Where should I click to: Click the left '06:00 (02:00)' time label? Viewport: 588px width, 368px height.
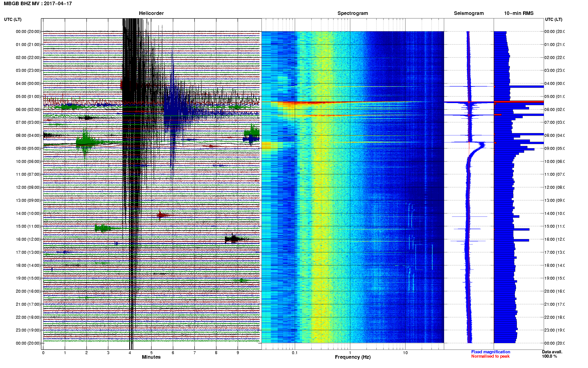(28, 109)
